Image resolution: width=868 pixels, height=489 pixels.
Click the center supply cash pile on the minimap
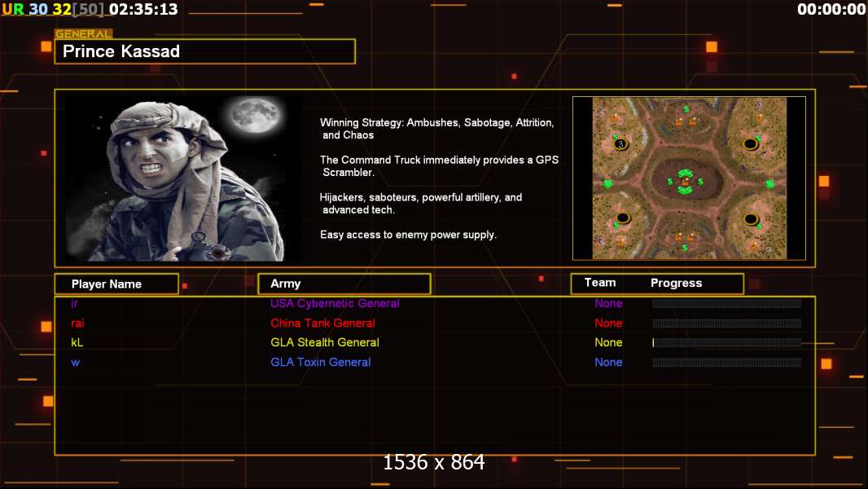pyautogui.click(x=686, y=182)
